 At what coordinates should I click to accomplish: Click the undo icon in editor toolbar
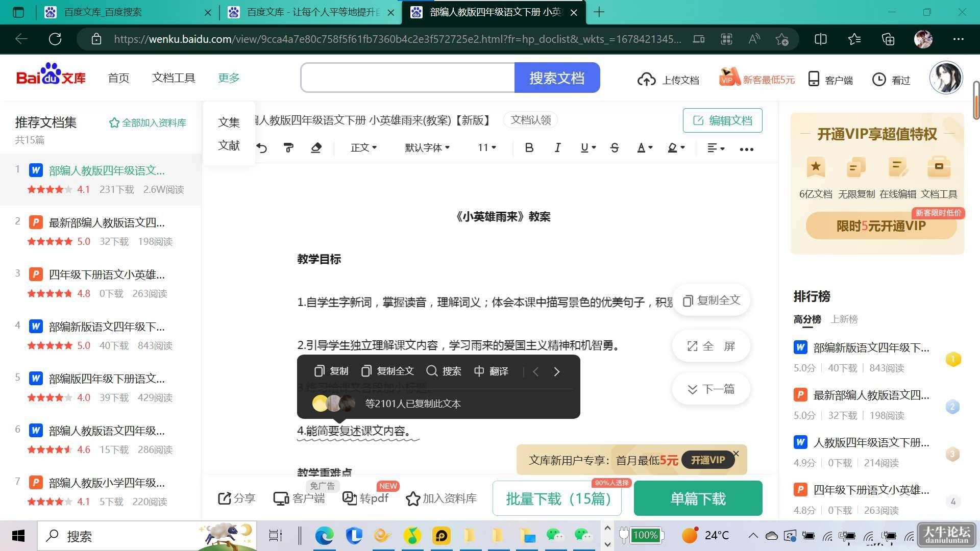coord(261,148)
